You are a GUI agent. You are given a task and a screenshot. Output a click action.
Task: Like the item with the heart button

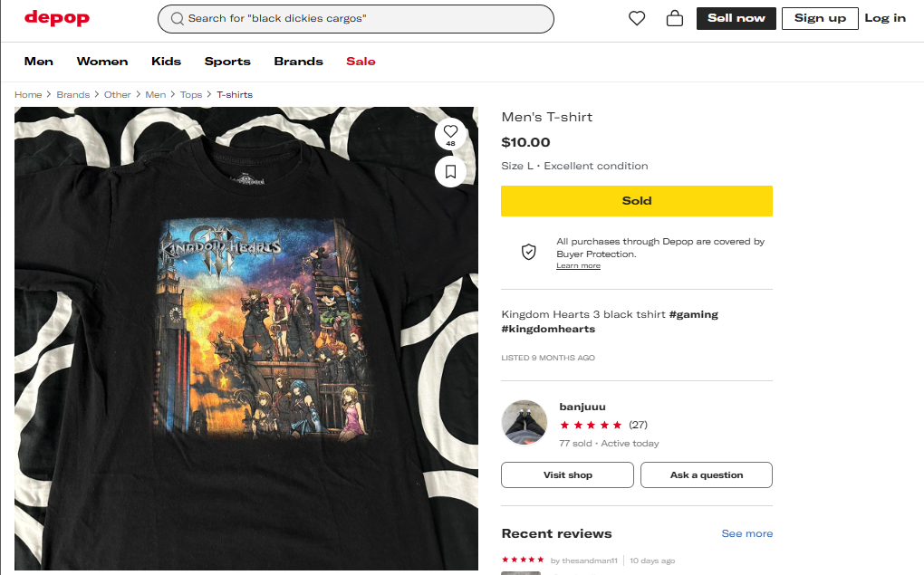450,132
